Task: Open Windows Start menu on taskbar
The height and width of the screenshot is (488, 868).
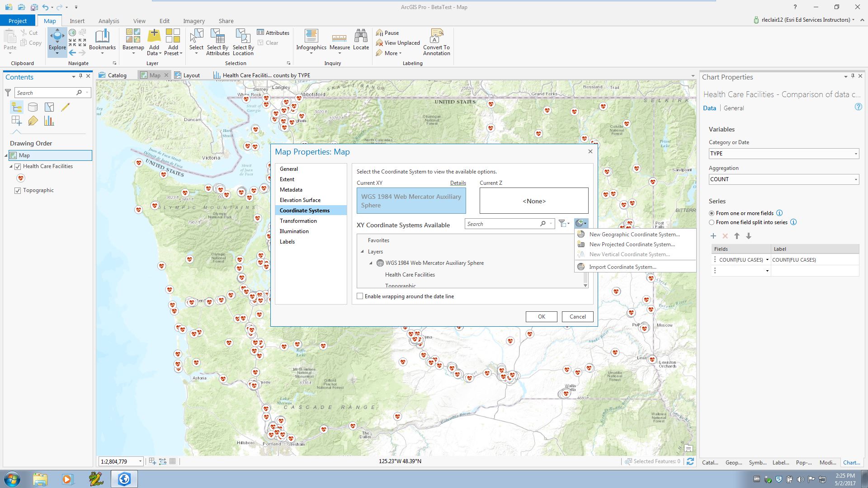Action: click(x=12, y=479)
